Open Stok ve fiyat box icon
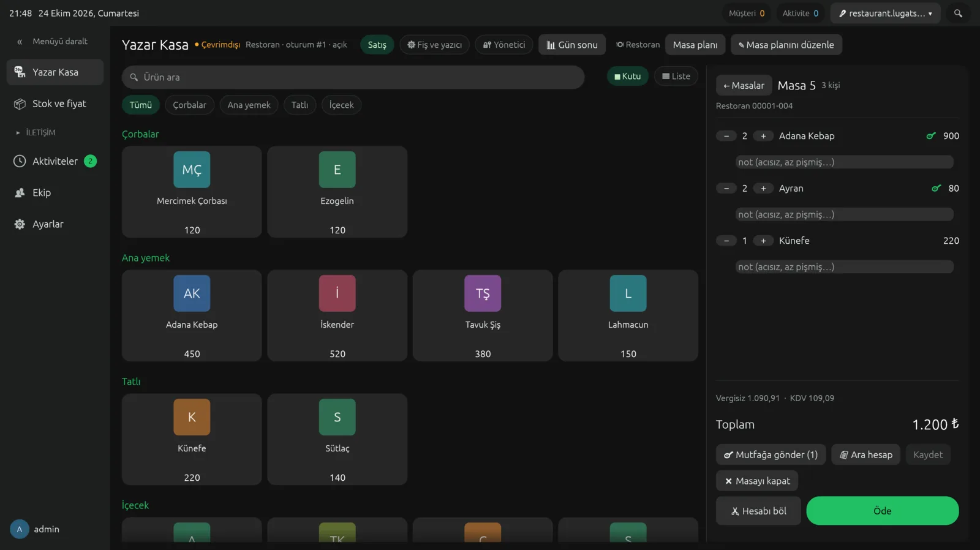 point(20,104)
